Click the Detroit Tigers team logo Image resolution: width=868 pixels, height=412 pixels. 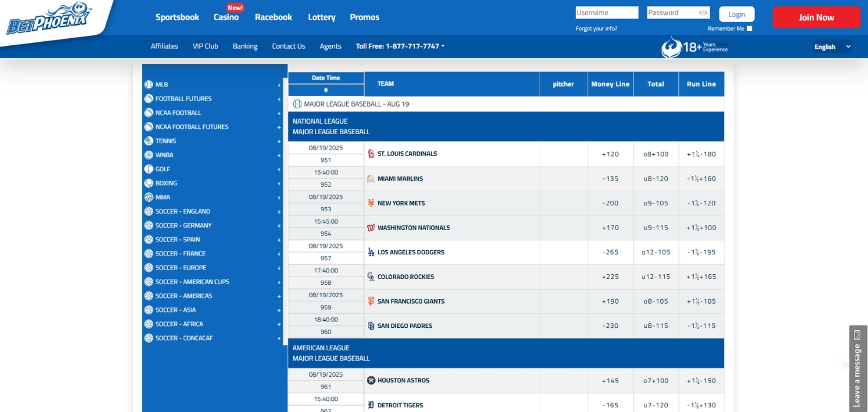coord(371,405)
